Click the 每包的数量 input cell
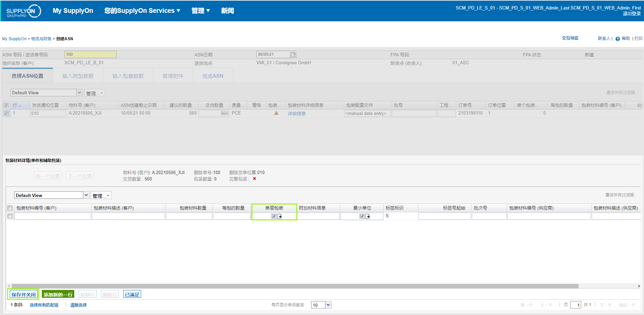The height and width of the screenshot is (315, 644). click(x=232, y=216)
